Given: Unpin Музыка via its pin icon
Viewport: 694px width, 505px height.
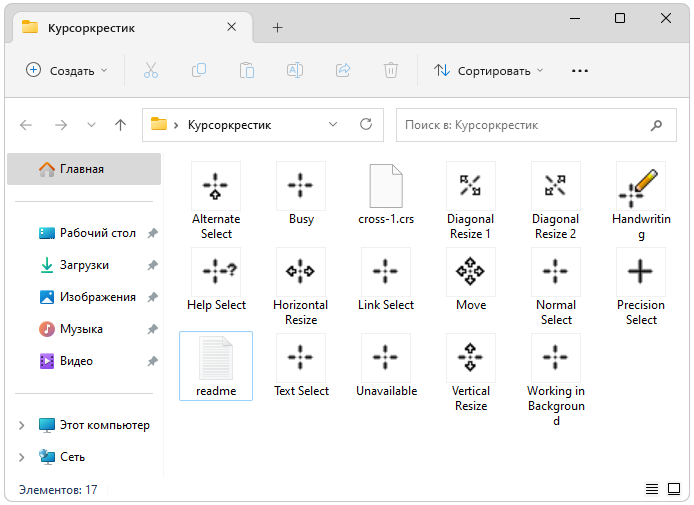Looking at the screenshot, I should point(152,329).
